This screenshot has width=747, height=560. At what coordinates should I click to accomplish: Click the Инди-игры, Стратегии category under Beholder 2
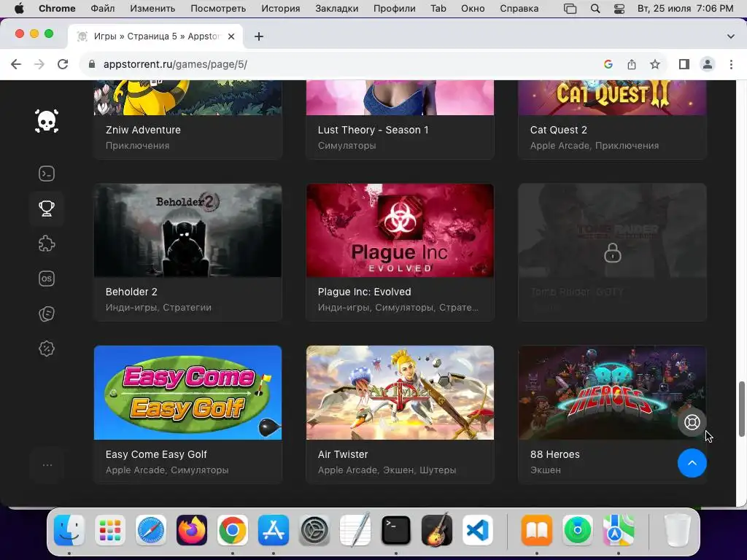tap(158, 308)
